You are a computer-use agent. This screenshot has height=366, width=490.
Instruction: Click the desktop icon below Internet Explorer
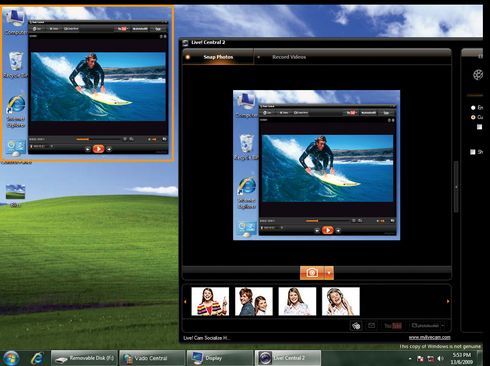[16, 149]
